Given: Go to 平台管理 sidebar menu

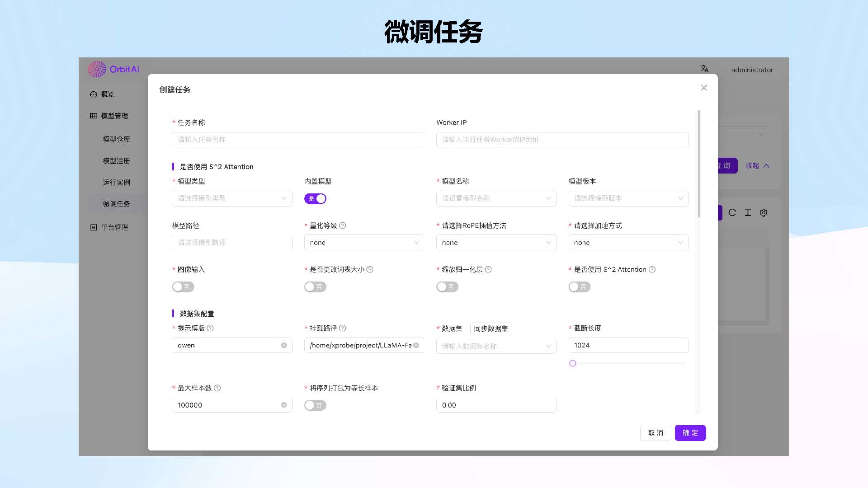Looking at the screenshot, I should (114, 227).
